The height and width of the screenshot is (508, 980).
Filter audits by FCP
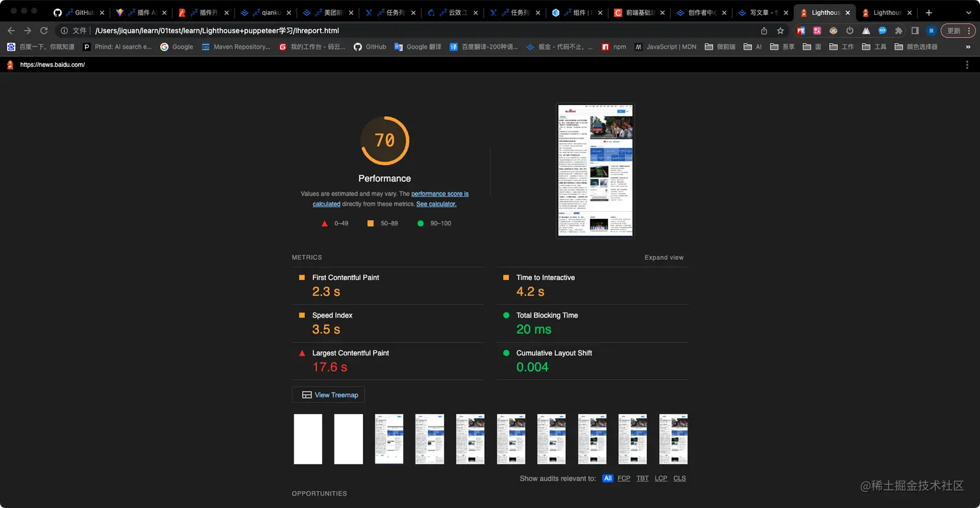624,478
